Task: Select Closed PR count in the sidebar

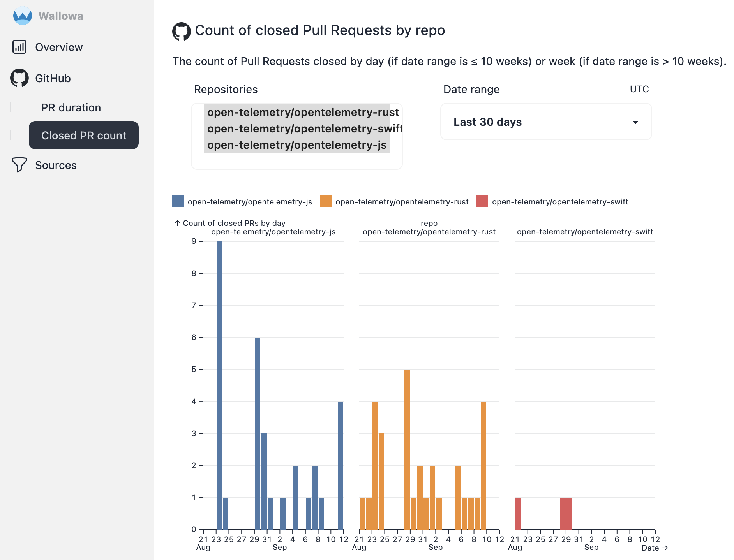Action: (83, 135)
